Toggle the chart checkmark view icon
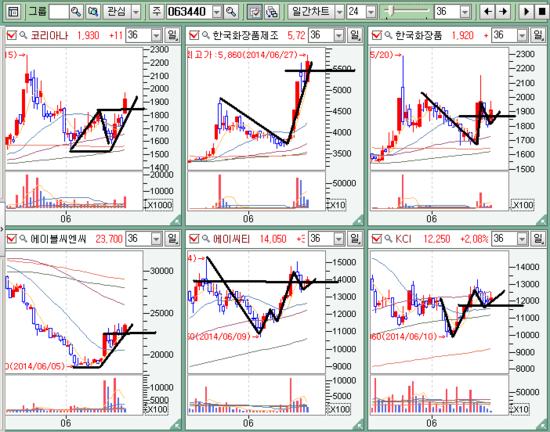This screenshot has height=432, width=550. tap(254, 12)
